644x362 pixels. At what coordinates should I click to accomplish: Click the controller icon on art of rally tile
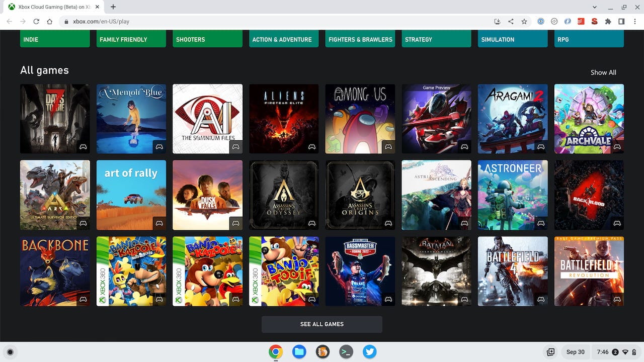point(159,223)
